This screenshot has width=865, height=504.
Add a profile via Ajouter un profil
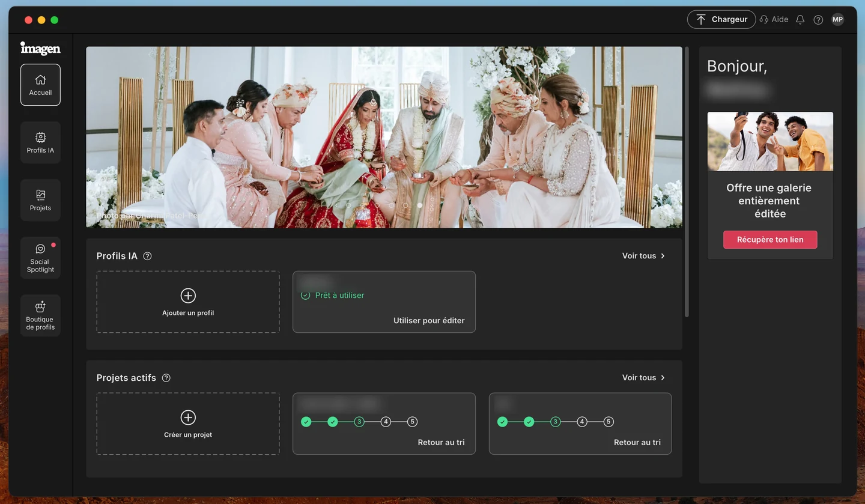[188, 302]
